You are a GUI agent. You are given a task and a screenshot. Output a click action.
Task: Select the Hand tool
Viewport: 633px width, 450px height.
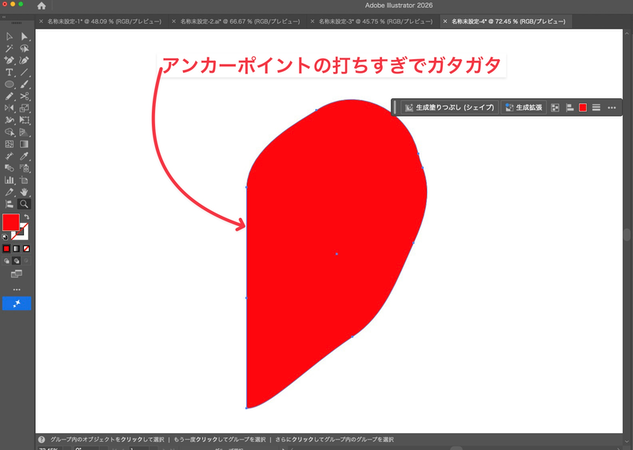click(x=24, y=192)
